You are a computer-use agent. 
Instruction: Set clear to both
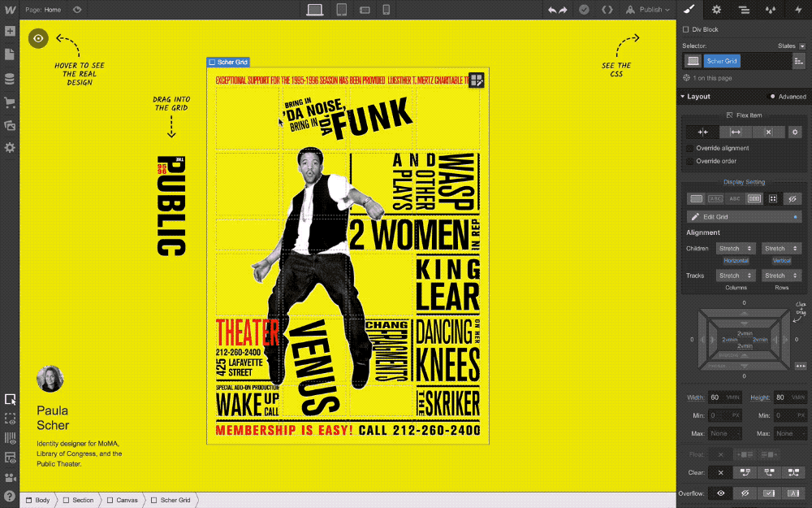coord(793,472)
